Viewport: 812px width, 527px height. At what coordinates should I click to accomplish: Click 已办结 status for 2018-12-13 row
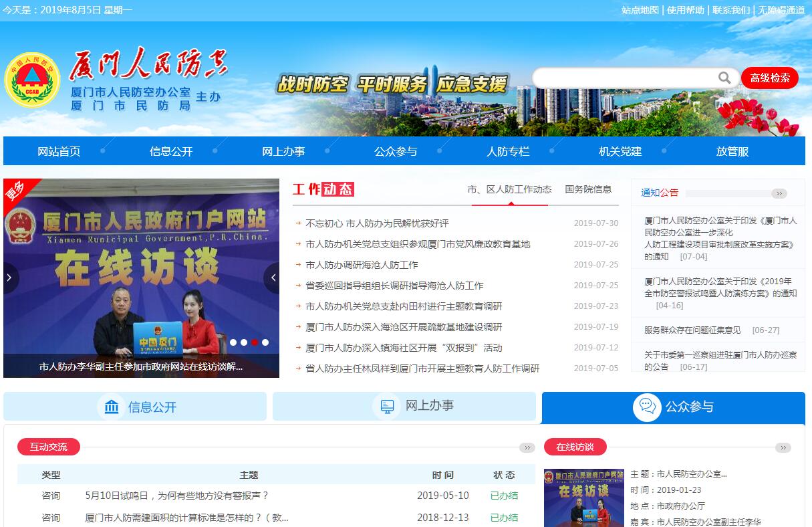504,518
